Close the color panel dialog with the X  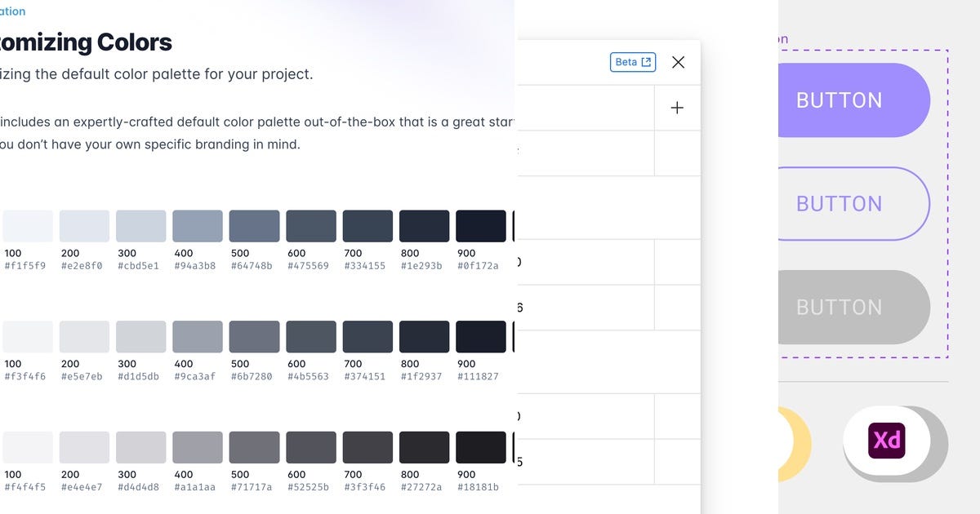(x=678, y=61)
